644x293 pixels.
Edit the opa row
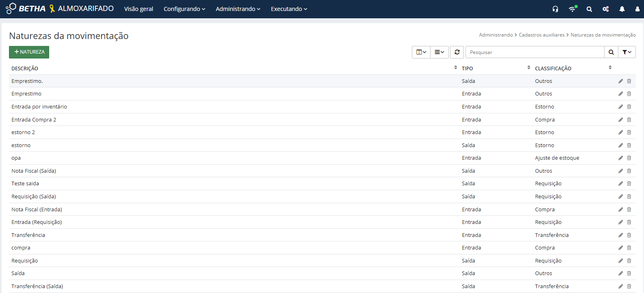(x=621, y=158)
